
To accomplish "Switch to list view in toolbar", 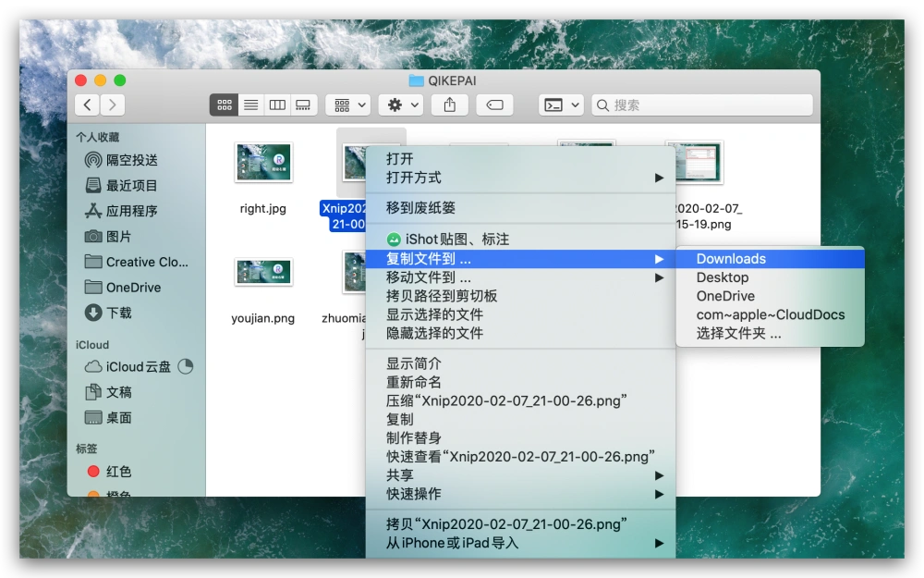I will 250,105.
